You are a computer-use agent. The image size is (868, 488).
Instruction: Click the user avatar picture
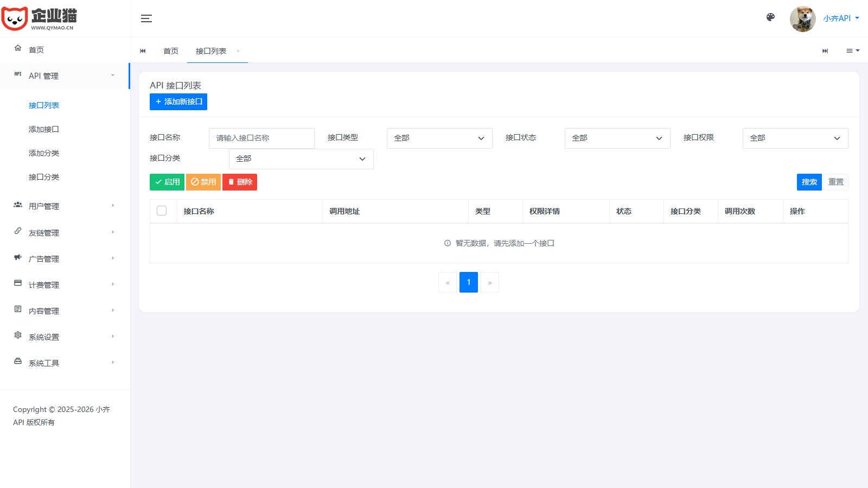click(x=802, y=19)
